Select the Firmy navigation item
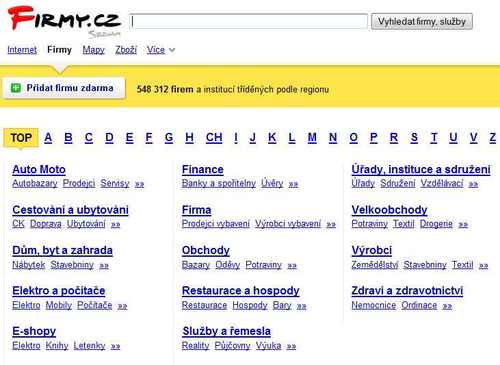The image size is (500, 365). (x=59, y=50)
